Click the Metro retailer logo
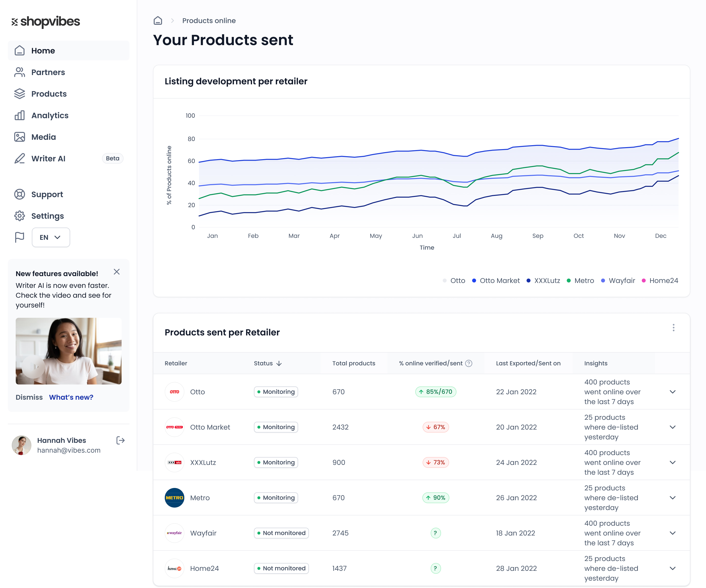 (x=174, y=498)
